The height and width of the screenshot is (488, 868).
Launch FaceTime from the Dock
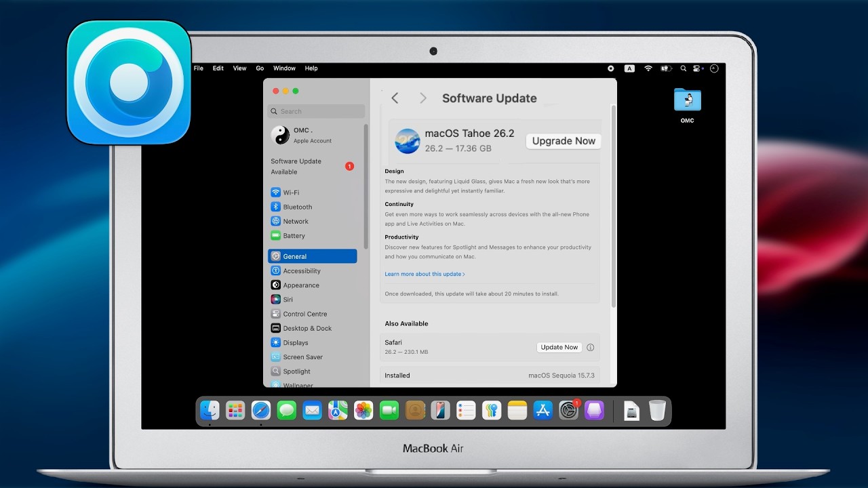[x=389, y=410]
